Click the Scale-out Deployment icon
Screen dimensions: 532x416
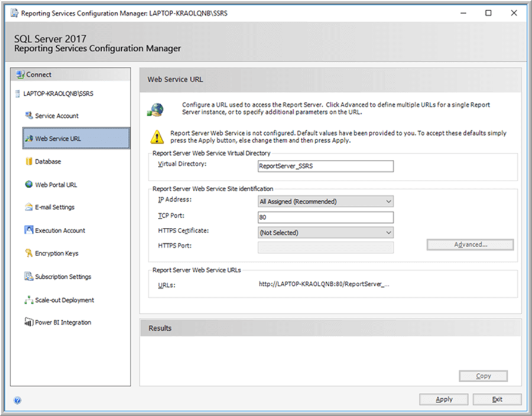click(29, 300)
